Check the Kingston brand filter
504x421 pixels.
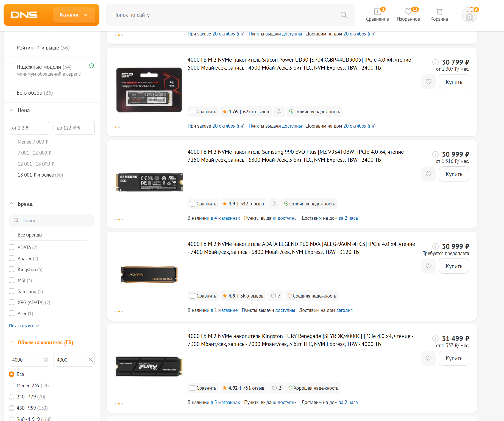click(x=12, y=269)
